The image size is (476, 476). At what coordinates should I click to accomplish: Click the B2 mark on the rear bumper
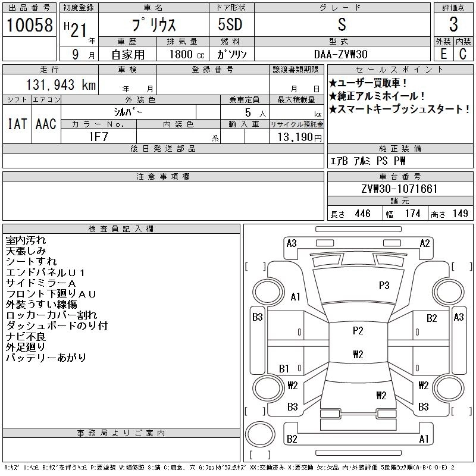click(292, 439)
